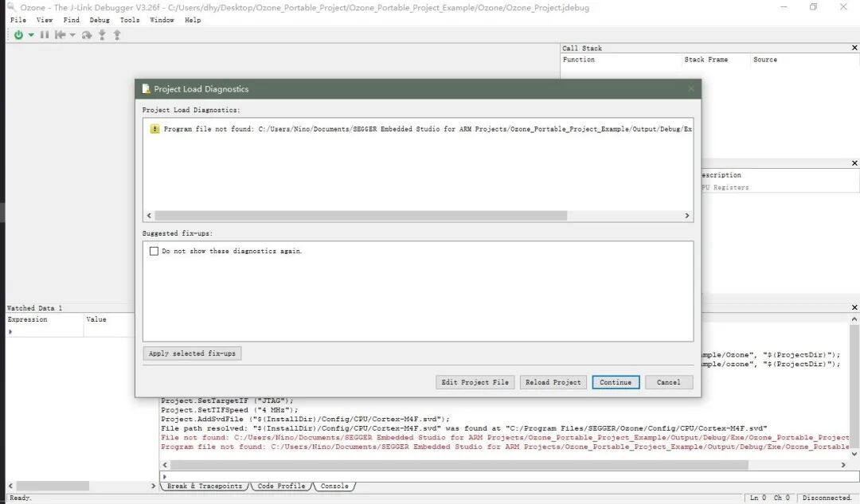Close the Project Load Diagnostics dialog

(690, 89)
